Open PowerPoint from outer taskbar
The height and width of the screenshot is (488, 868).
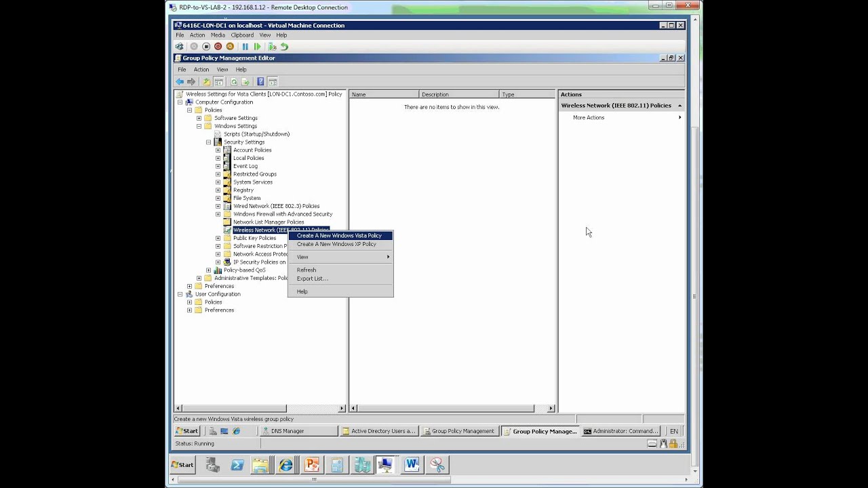pyautogui.click(x=311, y=465)
